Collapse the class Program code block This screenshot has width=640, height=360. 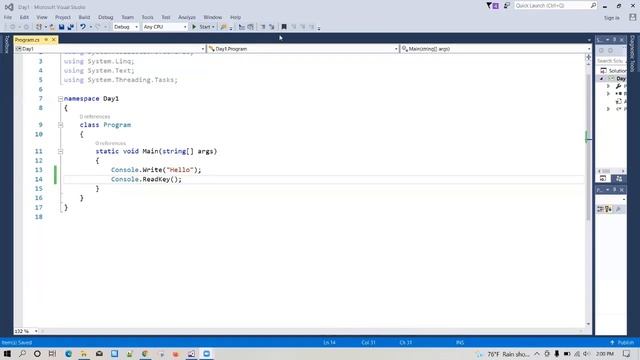click(60, 125)
